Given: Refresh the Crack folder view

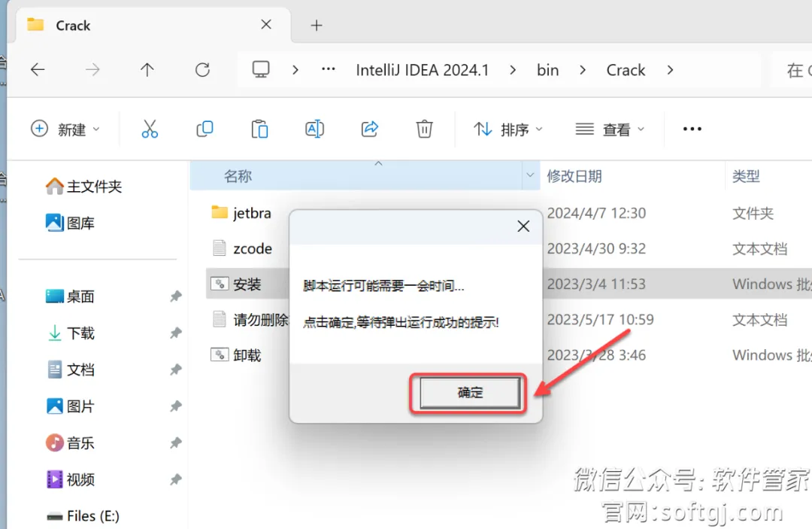Looking at the screenshot, I should pos(202,69).
